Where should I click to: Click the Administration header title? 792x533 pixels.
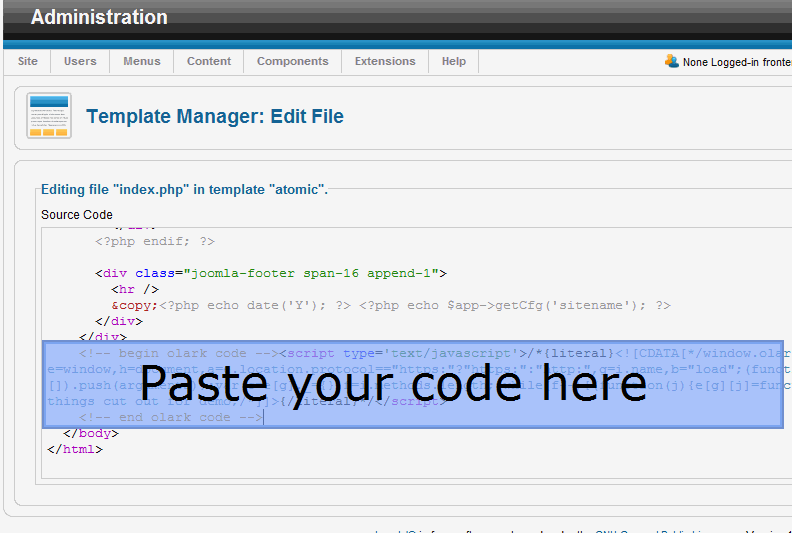coord(99,18)
